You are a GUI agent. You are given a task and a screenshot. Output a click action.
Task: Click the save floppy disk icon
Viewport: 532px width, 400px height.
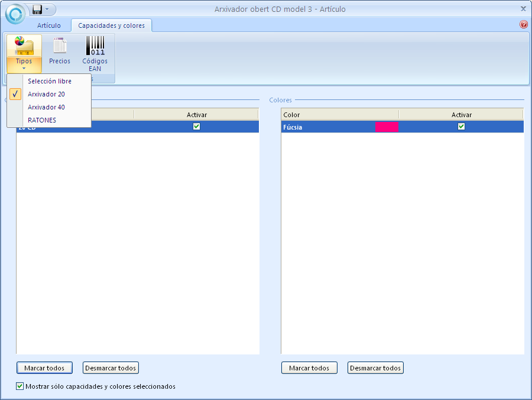click(37, 9)
